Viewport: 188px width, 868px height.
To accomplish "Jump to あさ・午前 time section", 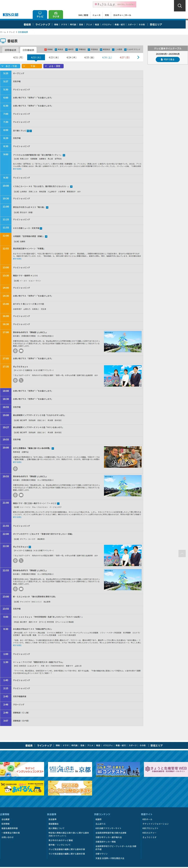I will (x=10, y=66).
